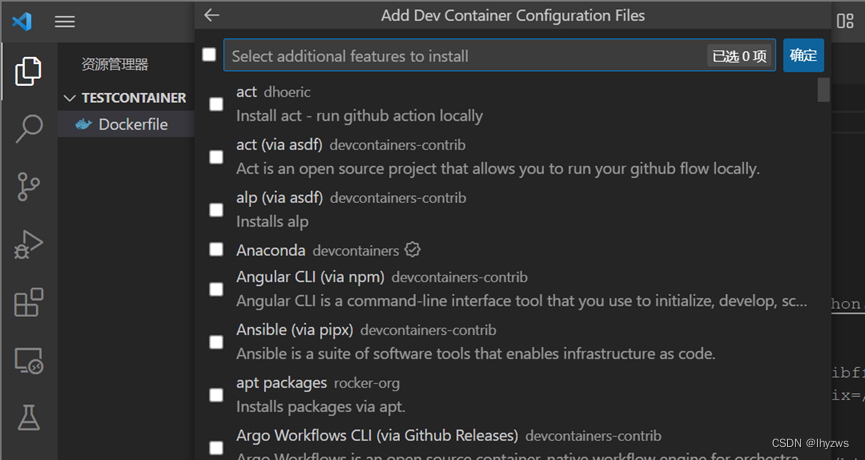Check the apt packages checkbox
Image resolution: width=865 pixels, height=460 pixels.
(216, 395)
